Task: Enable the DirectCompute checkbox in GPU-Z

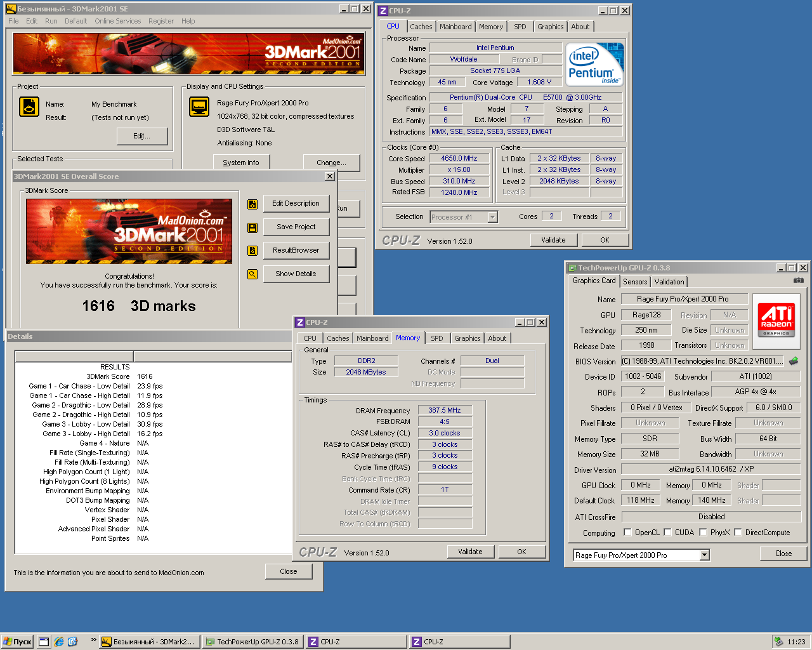Action: (x=738, y=533)
